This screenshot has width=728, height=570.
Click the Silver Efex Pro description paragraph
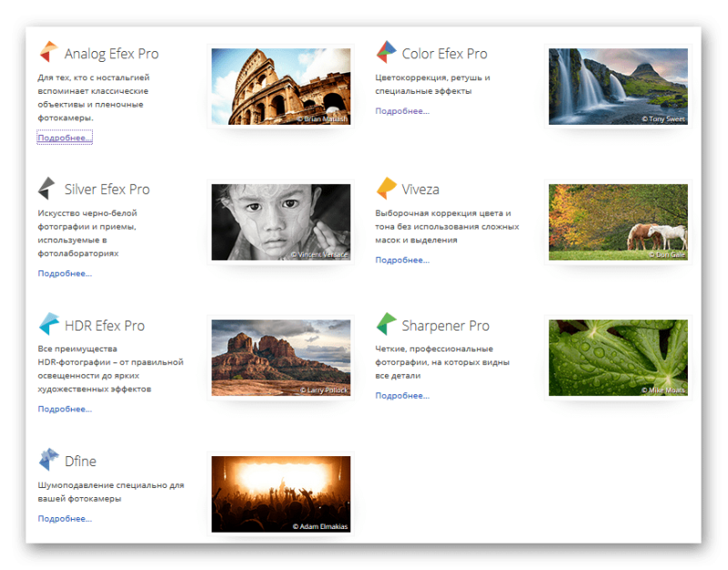click(87, 233)
